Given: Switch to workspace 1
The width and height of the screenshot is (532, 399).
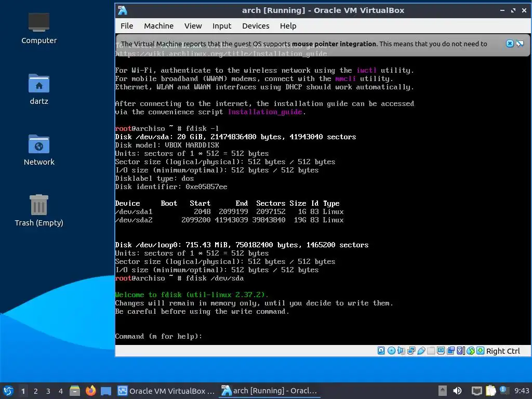Looking at the screenshot, I should (23, 391).
